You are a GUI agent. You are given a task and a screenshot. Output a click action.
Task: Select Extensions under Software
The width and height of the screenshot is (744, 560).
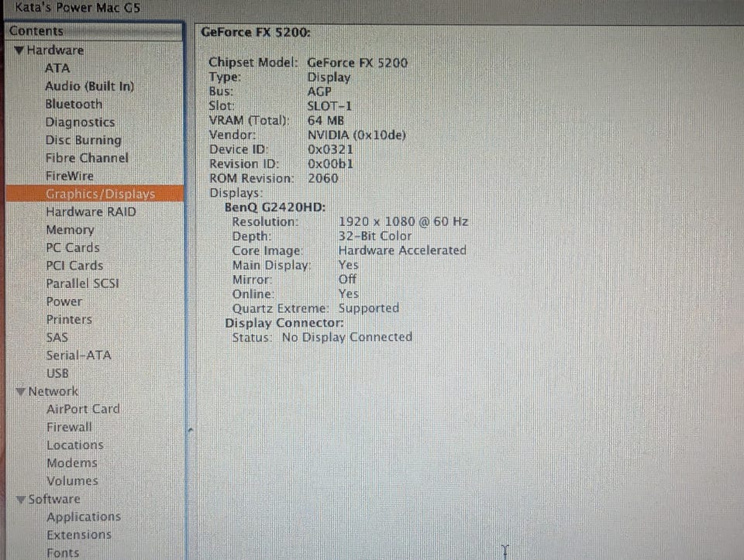(x=79, y=535)
